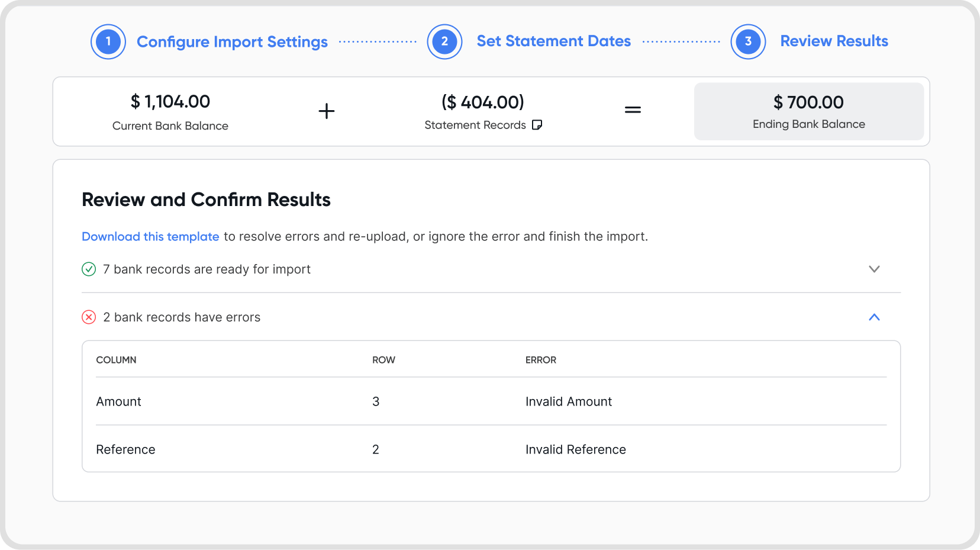The height and width of the screenshot is (550, 980).
Task: Collapse the 2 bank records errors section
Action: (x=874, y=317)
